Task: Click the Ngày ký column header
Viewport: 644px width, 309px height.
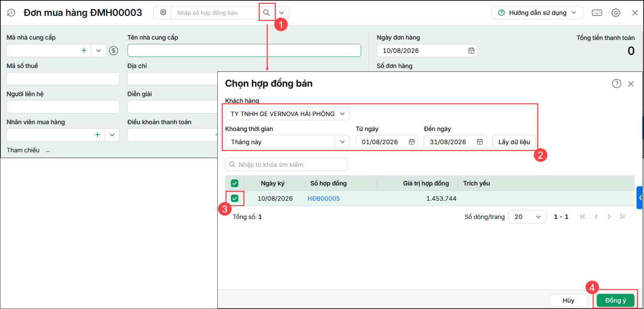Action: (x=272, y=183)
